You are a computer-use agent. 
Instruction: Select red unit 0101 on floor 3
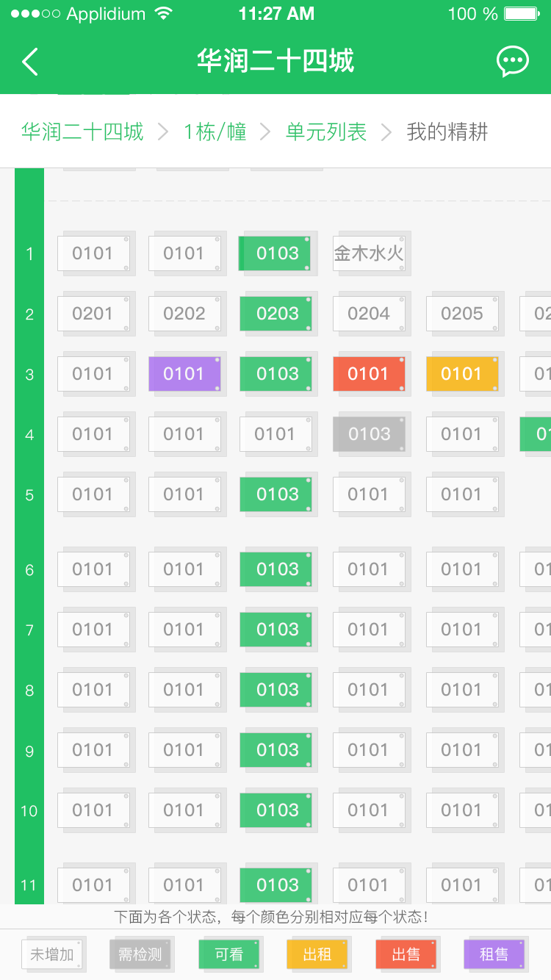368,374
